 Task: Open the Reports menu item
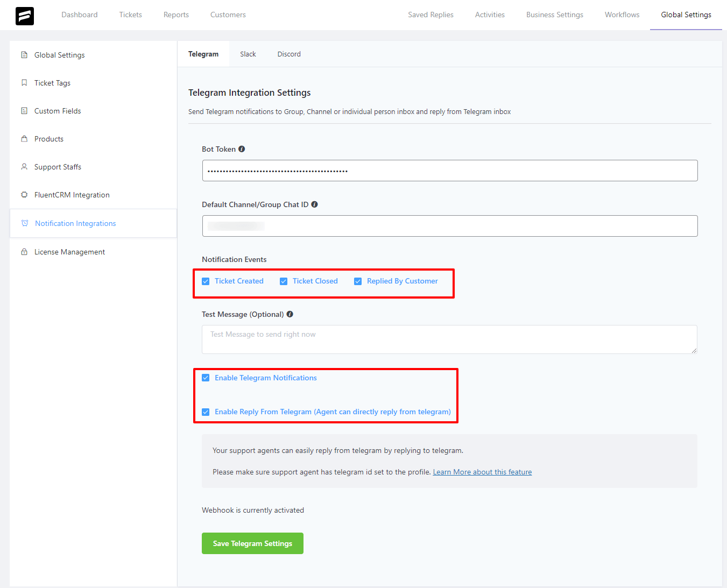176,15
